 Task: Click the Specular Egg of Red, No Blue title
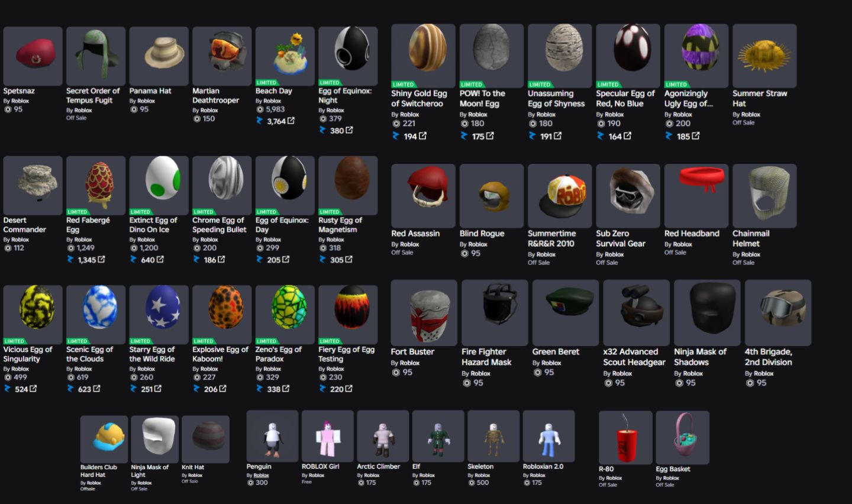[625, 98]
